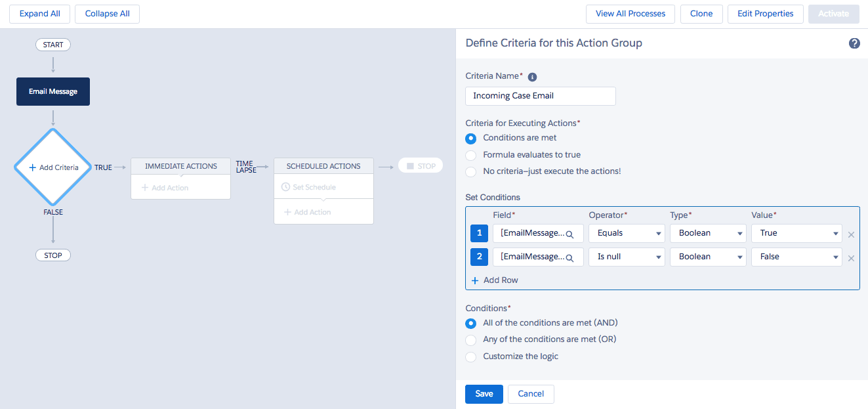Open the Equals operator dropdown
This screenshot has height=409, width=868.
click(x=627, y=233)
